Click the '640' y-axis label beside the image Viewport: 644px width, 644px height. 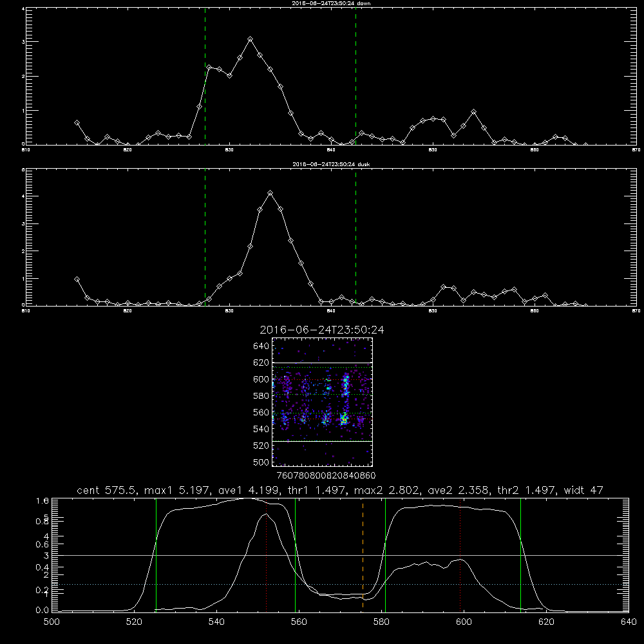(261, 346)
